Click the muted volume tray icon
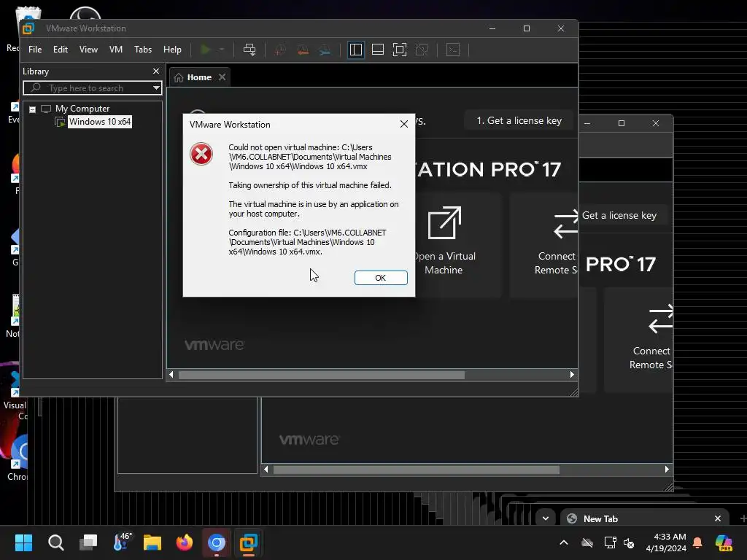This screenshot has width=747, height=560. [630, 542]
